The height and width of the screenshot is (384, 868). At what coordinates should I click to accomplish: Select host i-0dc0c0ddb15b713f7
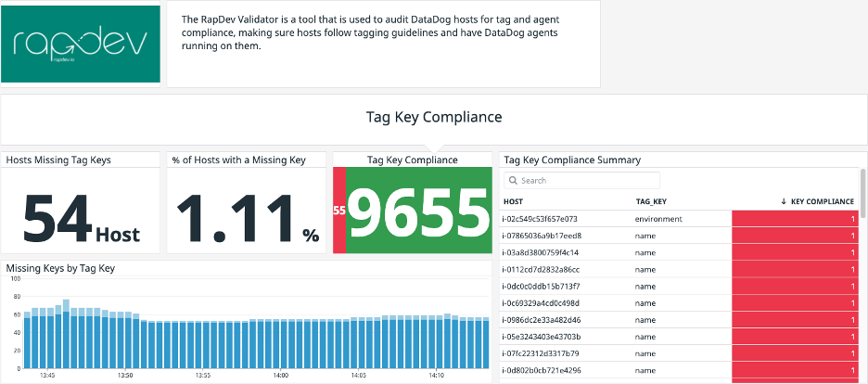(541, 286)
